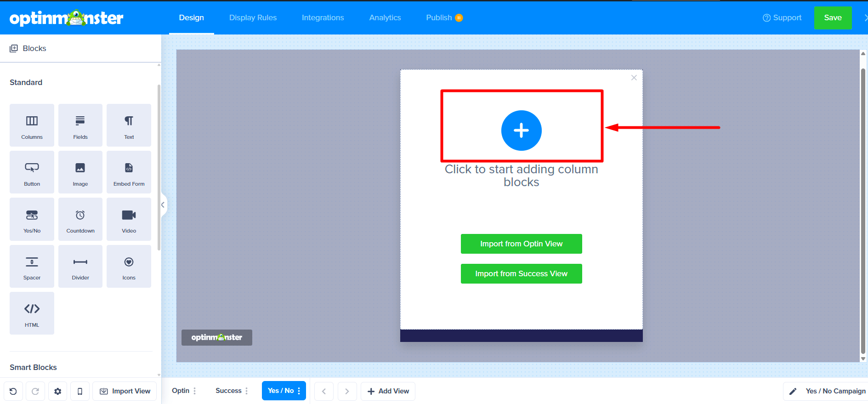
Task: Open the Publish tab
Action: [x=444, y=17]
